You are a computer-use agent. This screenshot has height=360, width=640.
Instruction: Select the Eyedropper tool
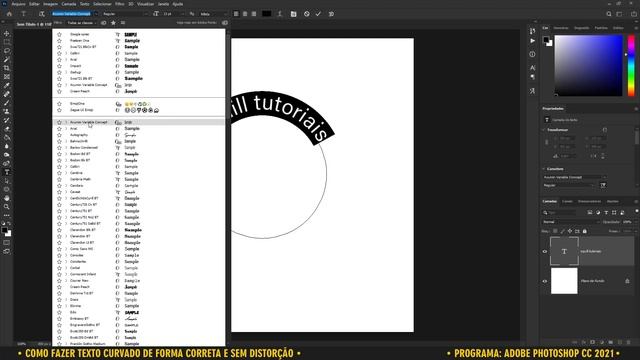click(x=7, y=85)
